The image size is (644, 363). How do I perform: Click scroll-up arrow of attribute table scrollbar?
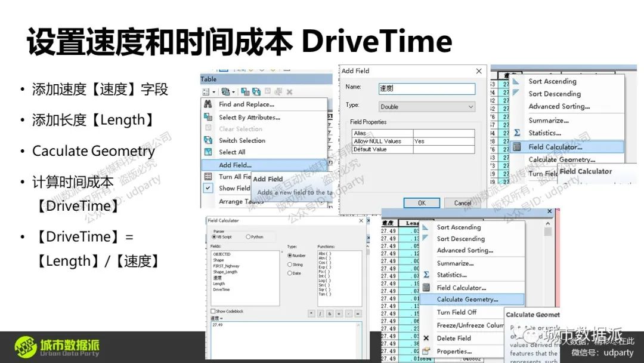click(547, 223)
